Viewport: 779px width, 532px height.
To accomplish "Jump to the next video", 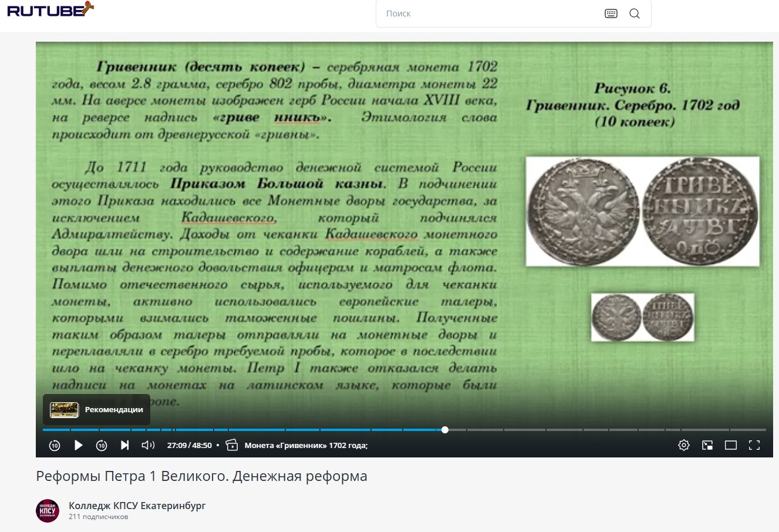I will 124,445.
